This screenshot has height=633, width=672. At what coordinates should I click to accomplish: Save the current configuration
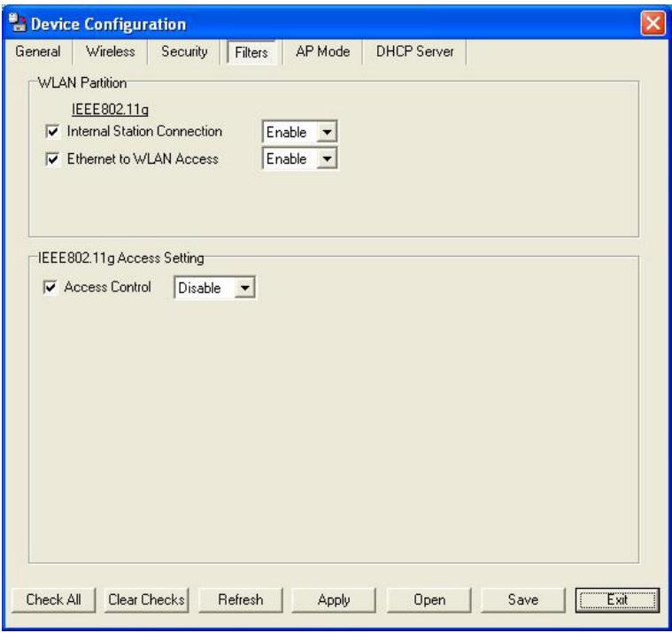point(523,599)
